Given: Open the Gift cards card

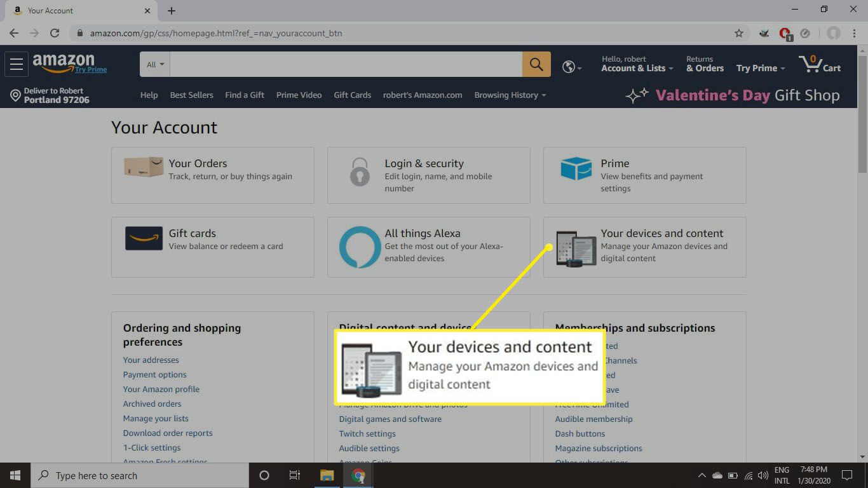Looking at the screenshot, I should pyautogui.click(x=213, y=247).
